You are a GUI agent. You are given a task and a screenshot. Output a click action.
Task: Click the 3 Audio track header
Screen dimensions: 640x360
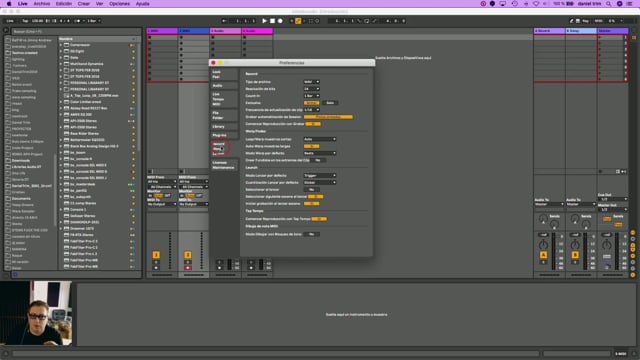coord(226,31)
